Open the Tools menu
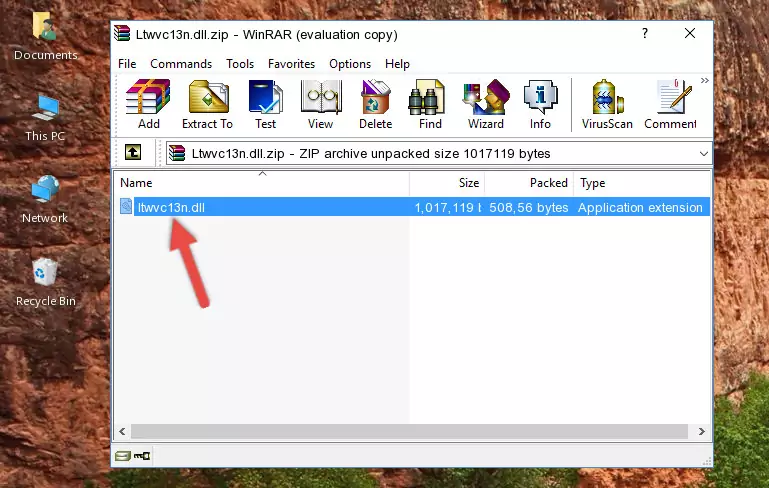The image size is (769, 488). pos(240,64)
